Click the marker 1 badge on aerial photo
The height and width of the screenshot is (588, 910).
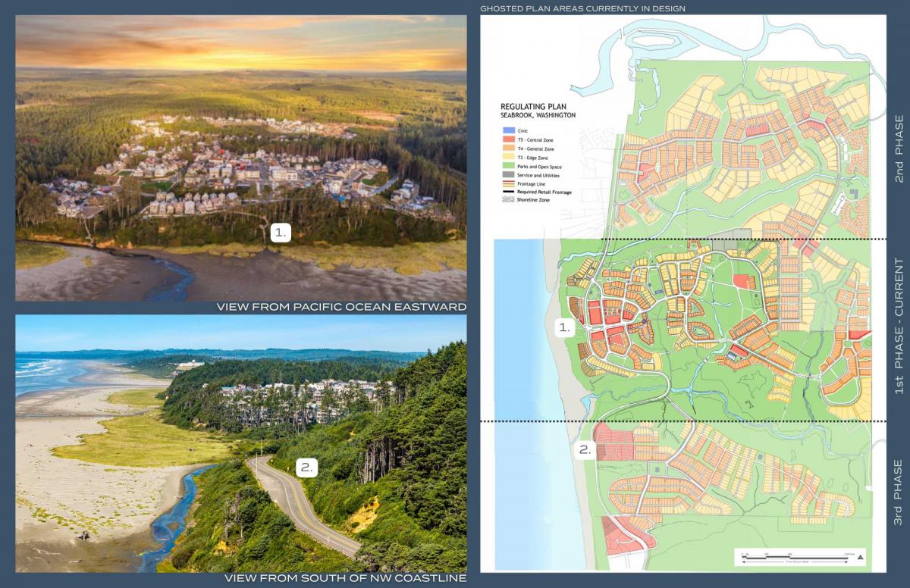pos(281,233)
